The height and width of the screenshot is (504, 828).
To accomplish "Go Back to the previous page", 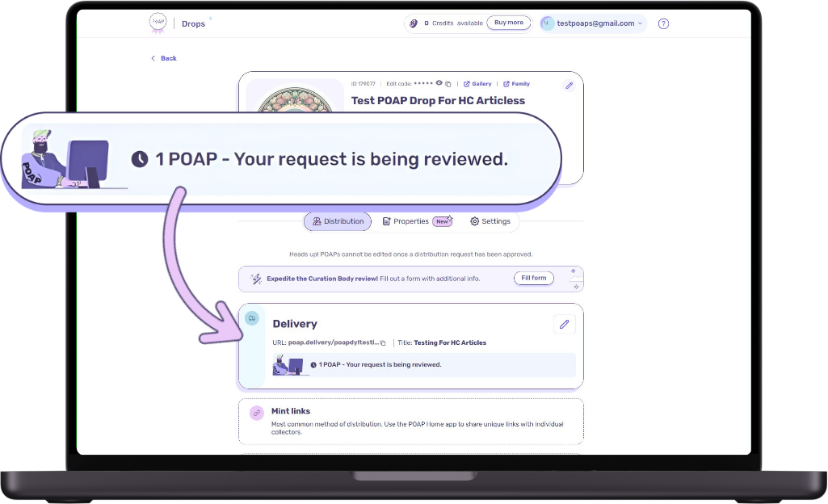I will (164, 58).
